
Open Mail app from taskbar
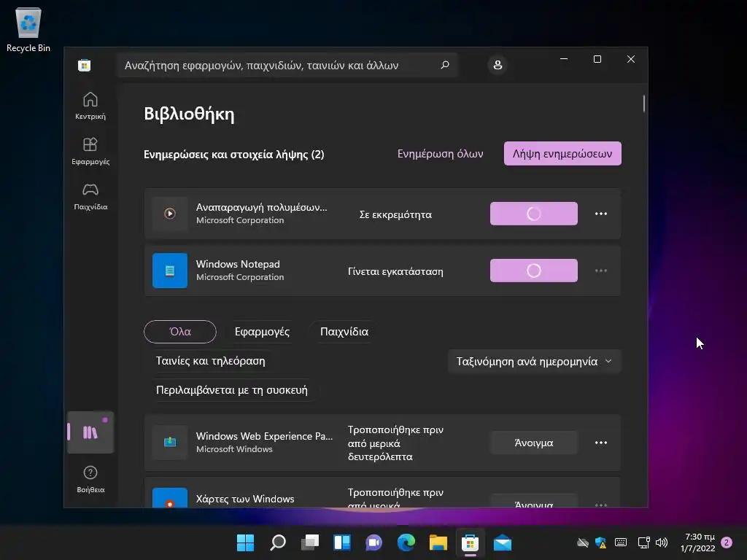[x=502, y=542]
